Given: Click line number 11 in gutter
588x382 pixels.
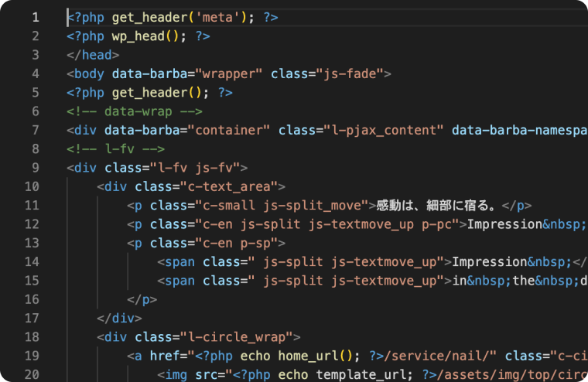Looking at the screenshot, I should (x=32, y=205).
